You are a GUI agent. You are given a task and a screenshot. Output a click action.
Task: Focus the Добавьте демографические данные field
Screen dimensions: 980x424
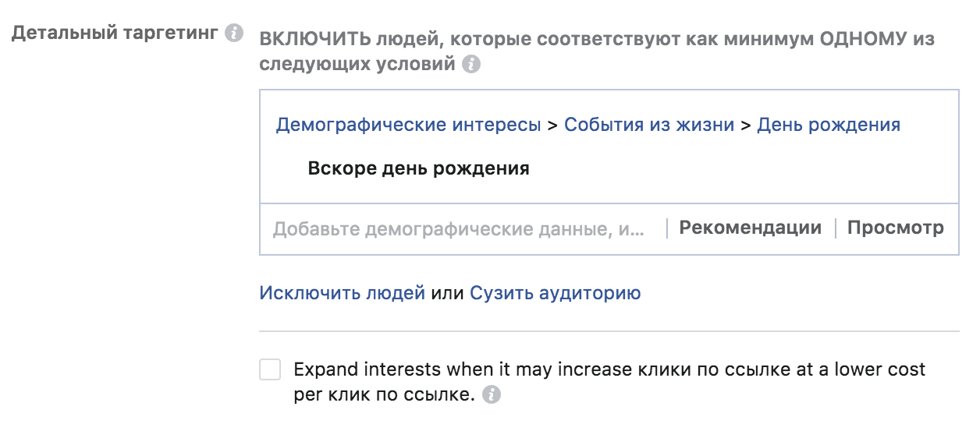(x=460, y=228)
